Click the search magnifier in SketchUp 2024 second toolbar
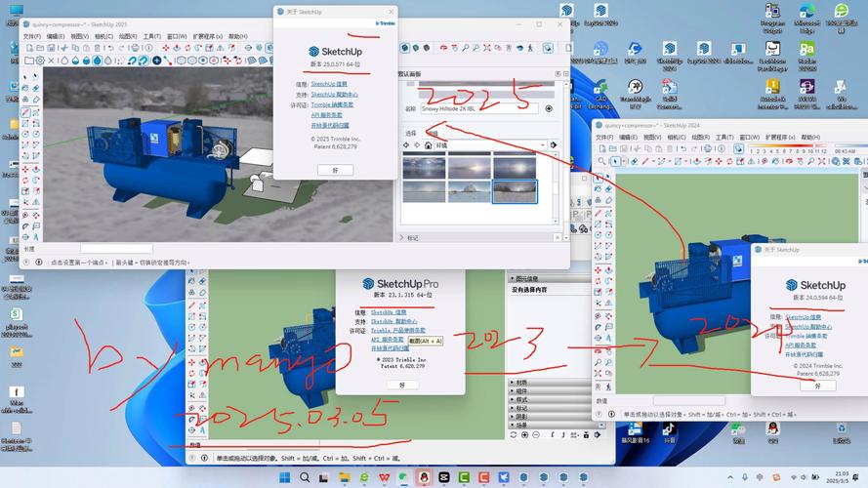868x488 pixels. click(602, 161)
